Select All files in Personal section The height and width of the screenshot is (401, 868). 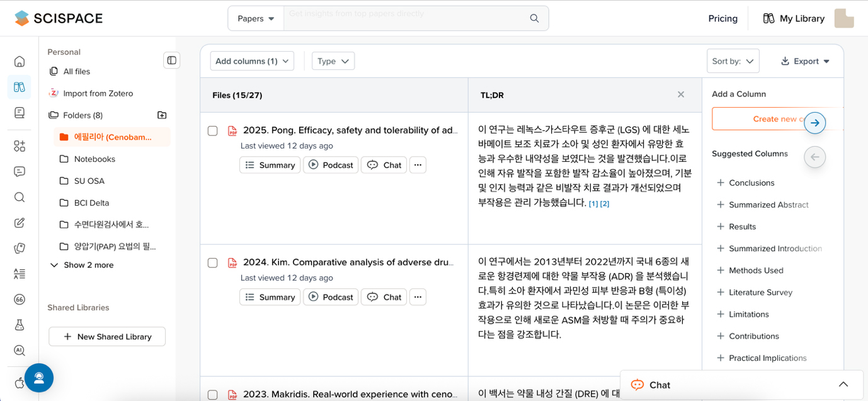click(76, 71)
